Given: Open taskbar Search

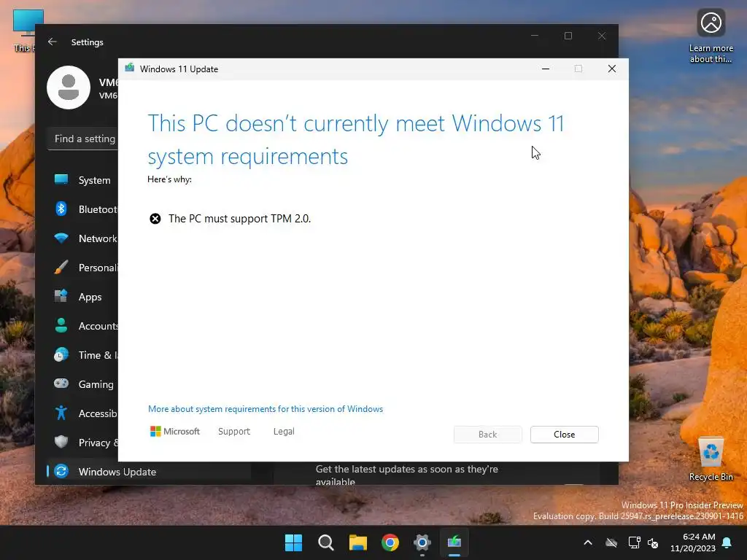Looking at the screenshot, I should (326, 542).
